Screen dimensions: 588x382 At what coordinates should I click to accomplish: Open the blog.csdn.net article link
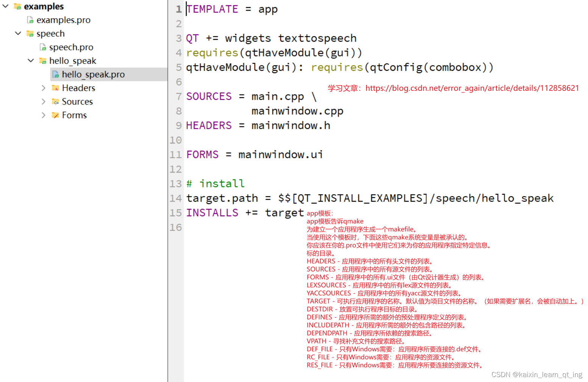click(472, 88)
